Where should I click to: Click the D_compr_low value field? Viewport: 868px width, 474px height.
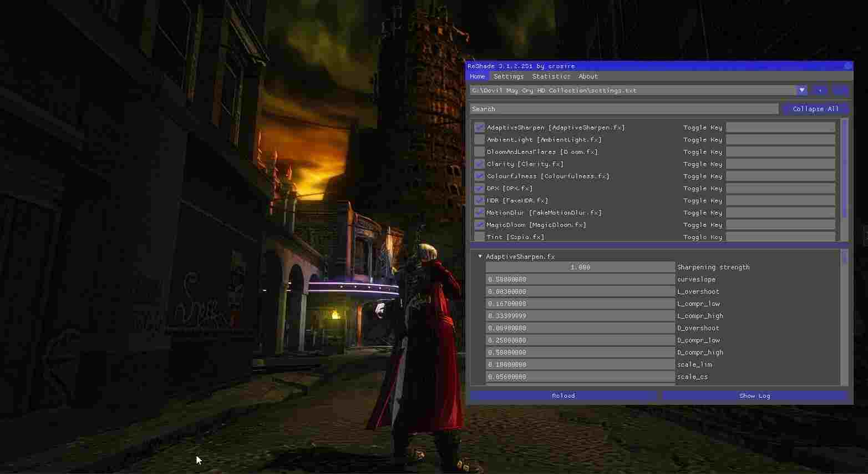[580, 340]
